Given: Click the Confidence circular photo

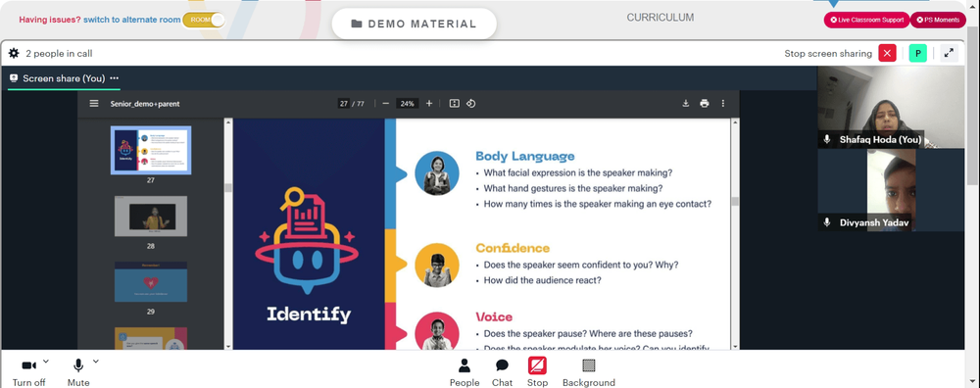Looking at the screenshot, I should (x=437, y=266).
